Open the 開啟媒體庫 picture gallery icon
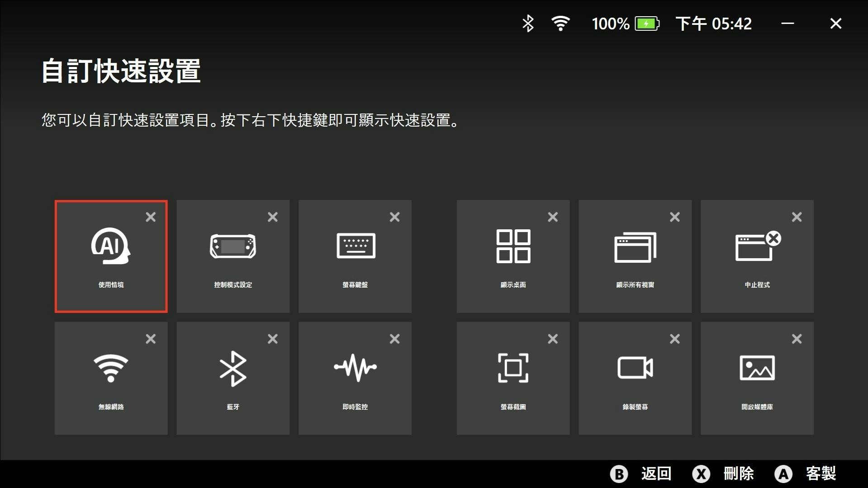 point(757,368)
